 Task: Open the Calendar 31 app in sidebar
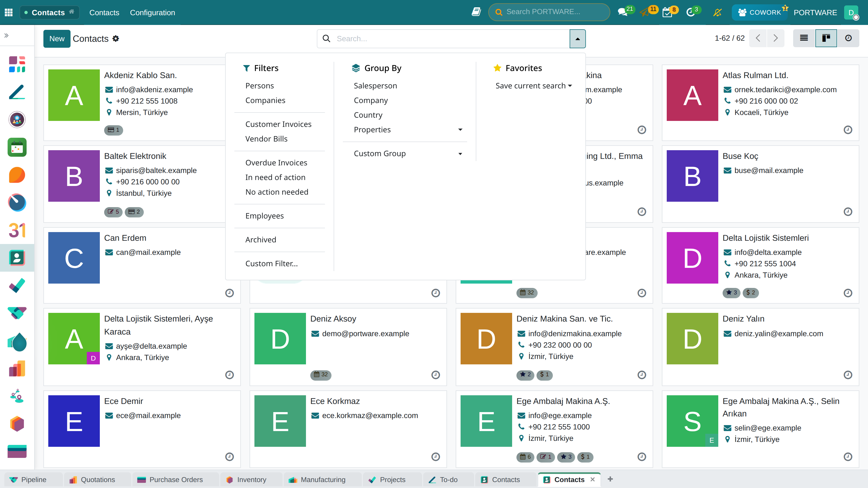[17, 230]
